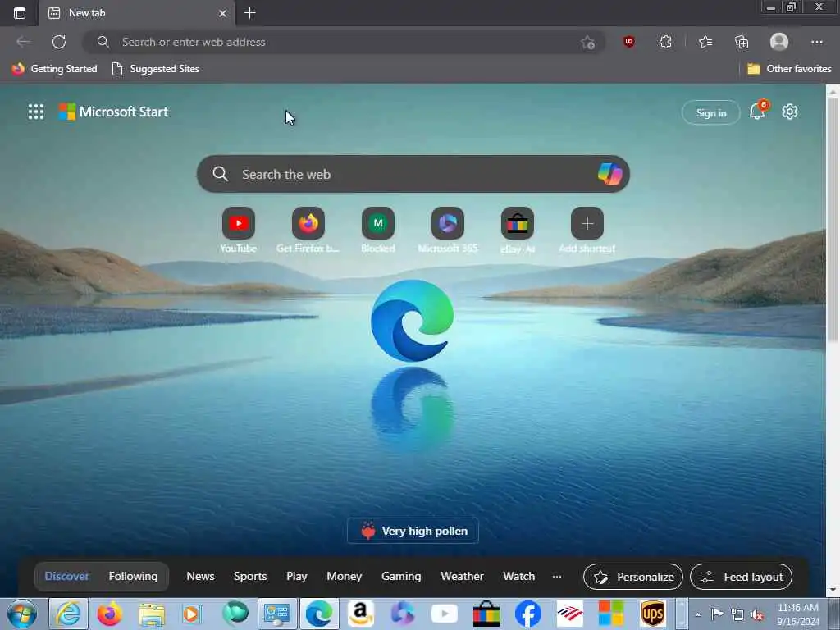This screenshot has height=630, width=840.
Task: Click the Personalize button
Action: (633, 577)
